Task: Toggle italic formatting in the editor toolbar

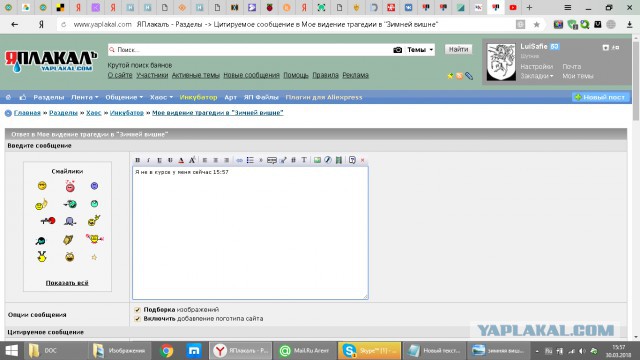Action: (x=149, y=160)
